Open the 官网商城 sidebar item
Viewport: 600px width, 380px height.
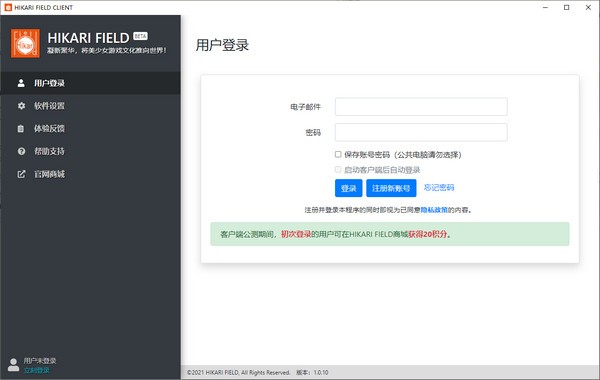point(90,174)
